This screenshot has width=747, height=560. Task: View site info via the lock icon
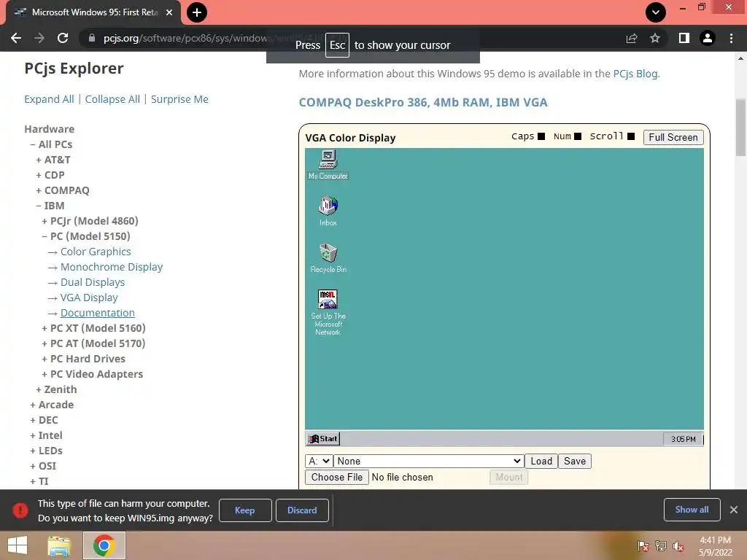(91, 38)
